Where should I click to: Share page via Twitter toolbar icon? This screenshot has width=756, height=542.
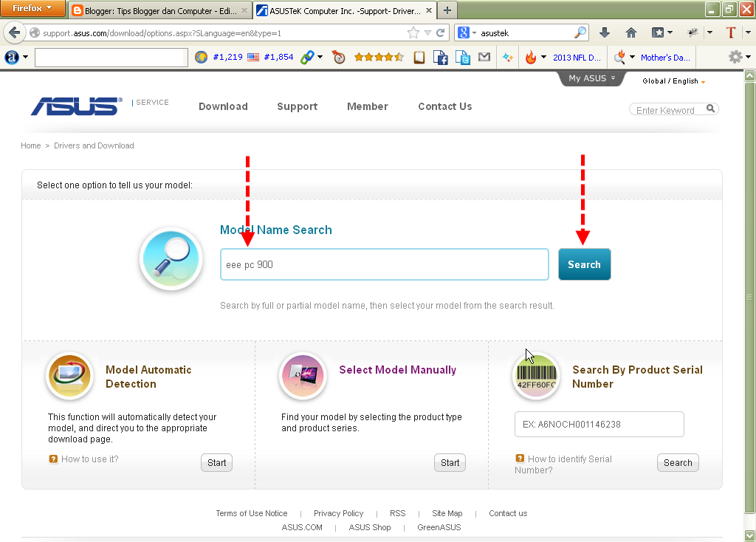point(463,58)
